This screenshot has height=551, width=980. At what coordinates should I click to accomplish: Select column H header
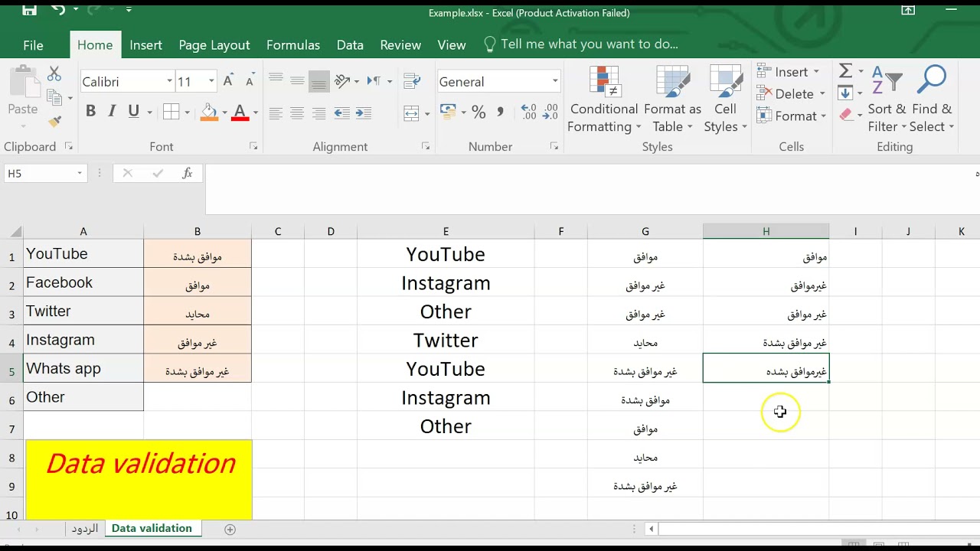[766, 231]
